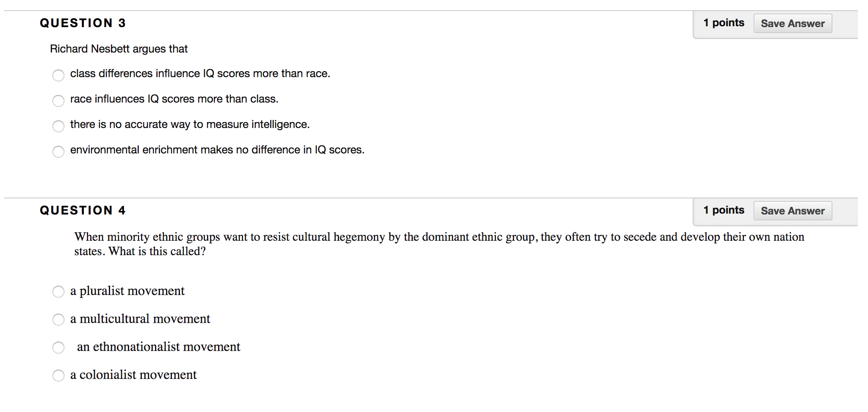The image size is (868, 412).
Task: Select 'class differences influence IQ scores' option
Action: 58,75
